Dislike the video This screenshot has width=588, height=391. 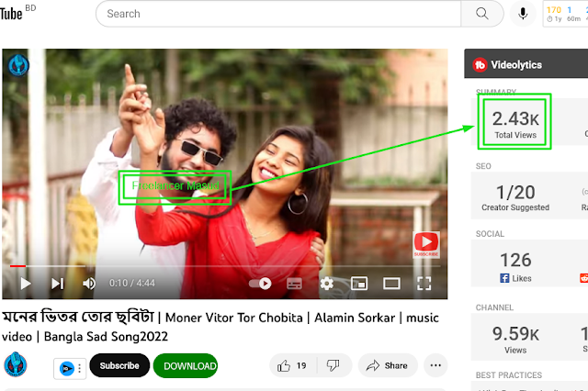333,365
